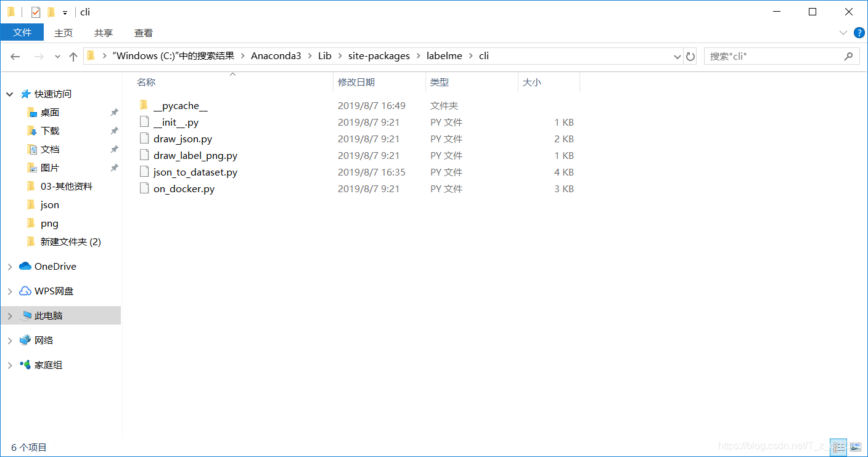The height and width of the screenshot is (457, 868).
Task: Expand the ribbon with chevron
Action: coord(843,33)
